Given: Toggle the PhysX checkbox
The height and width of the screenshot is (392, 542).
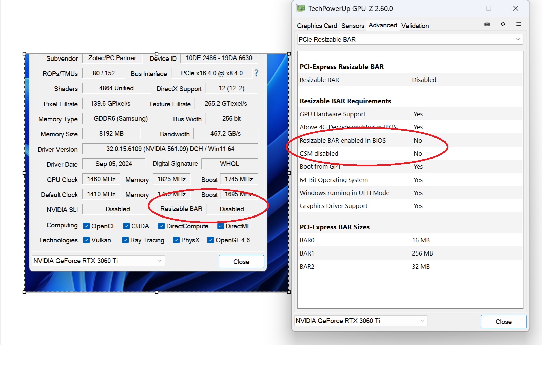Looking at the screenshot, I should coord(176,240).
